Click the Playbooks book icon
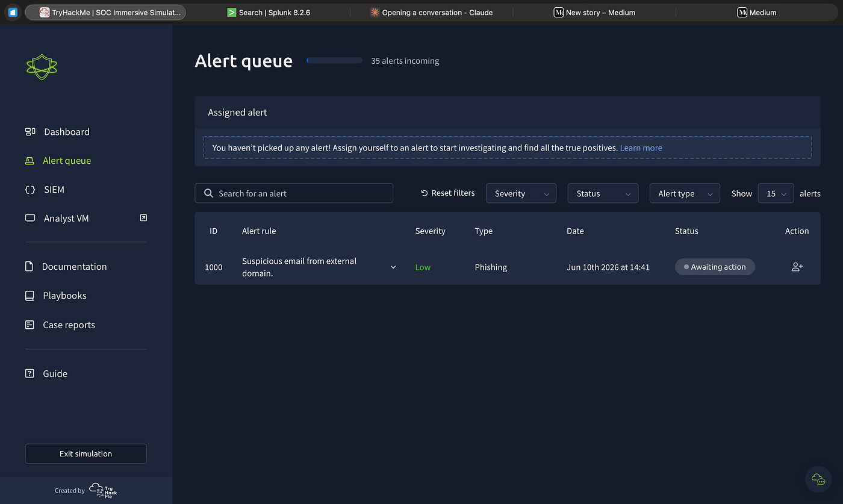The width and height of the screenshot is (843, 504). point(30,296)
